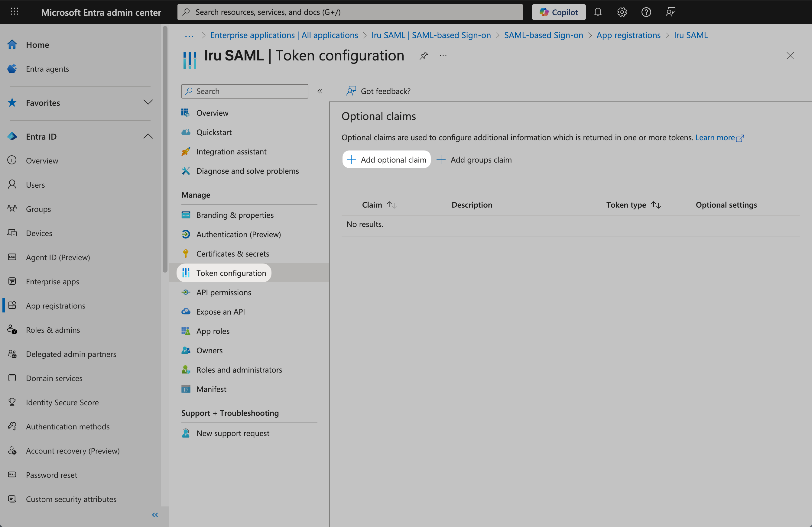Screen dimensions: 812x527
Task: Sort the table by the Token type column
Action: (x=633, y=205)
